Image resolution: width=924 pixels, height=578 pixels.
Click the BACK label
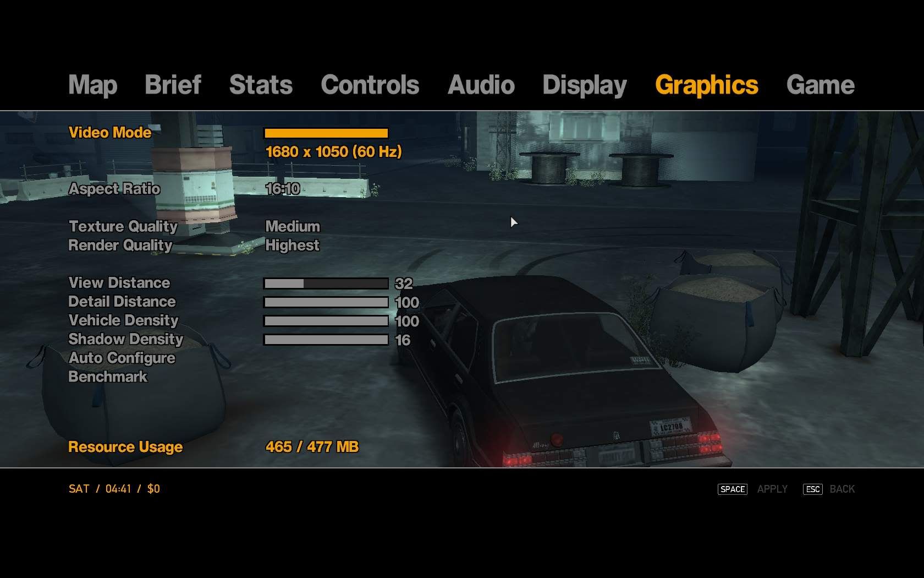842,489
